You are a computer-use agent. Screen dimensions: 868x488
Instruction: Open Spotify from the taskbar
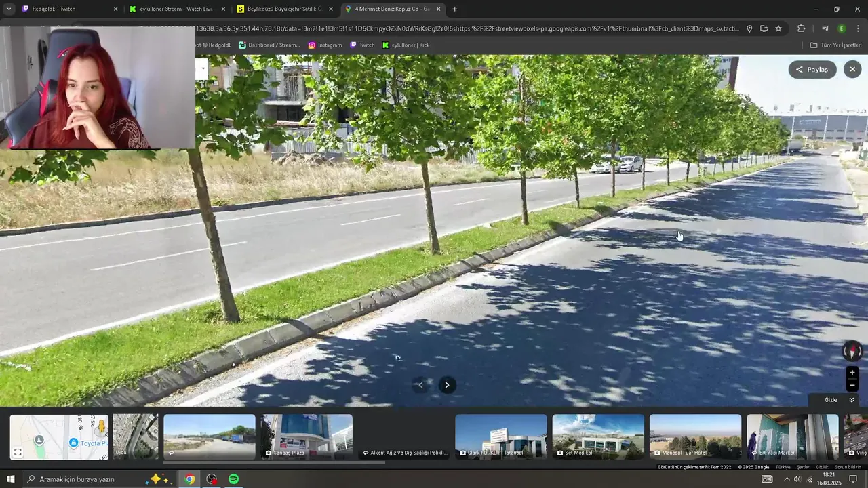[x=233, y=479]
